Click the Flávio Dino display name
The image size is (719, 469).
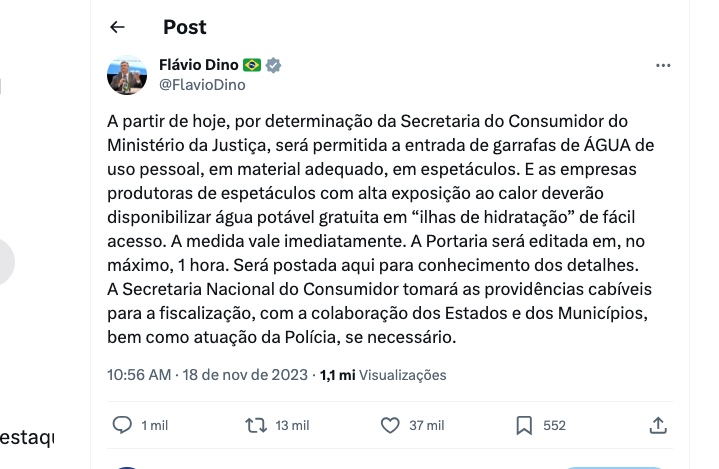(x=198, y=65)
